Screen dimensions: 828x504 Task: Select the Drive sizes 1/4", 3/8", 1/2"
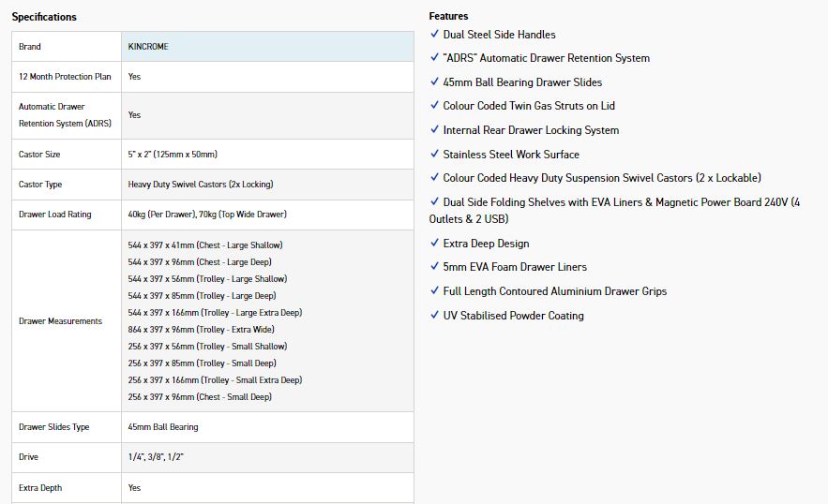click(x=155, y=457)
